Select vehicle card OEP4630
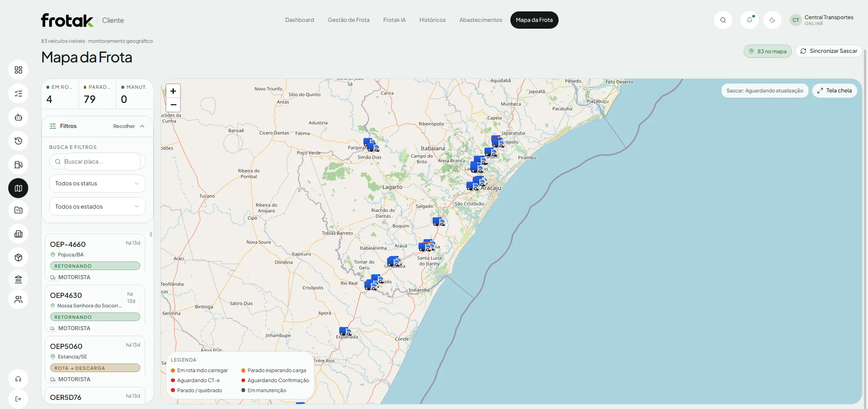The image size is (868, 409). (95, 309)
